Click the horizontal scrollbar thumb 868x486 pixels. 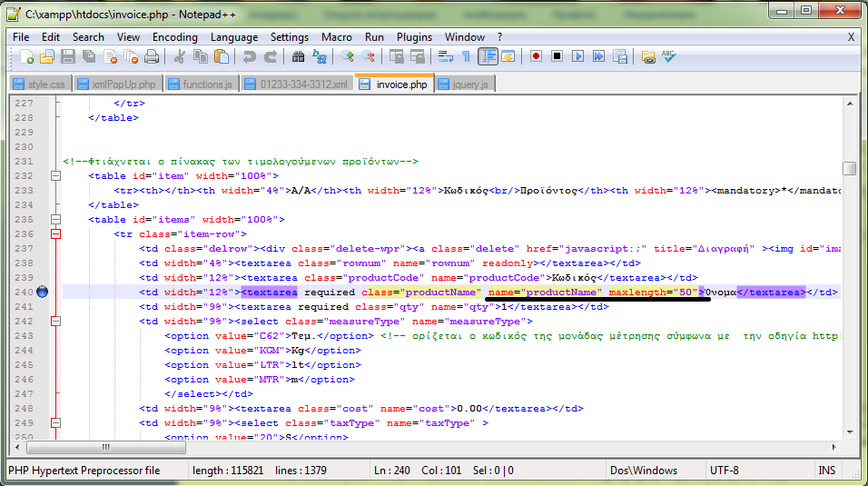point(106,447)
